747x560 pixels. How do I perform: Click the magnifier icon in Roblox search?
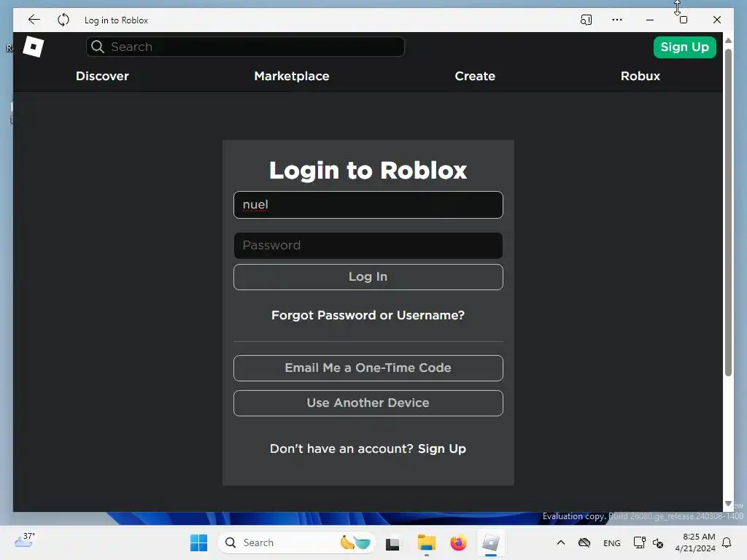click(98, 47)
